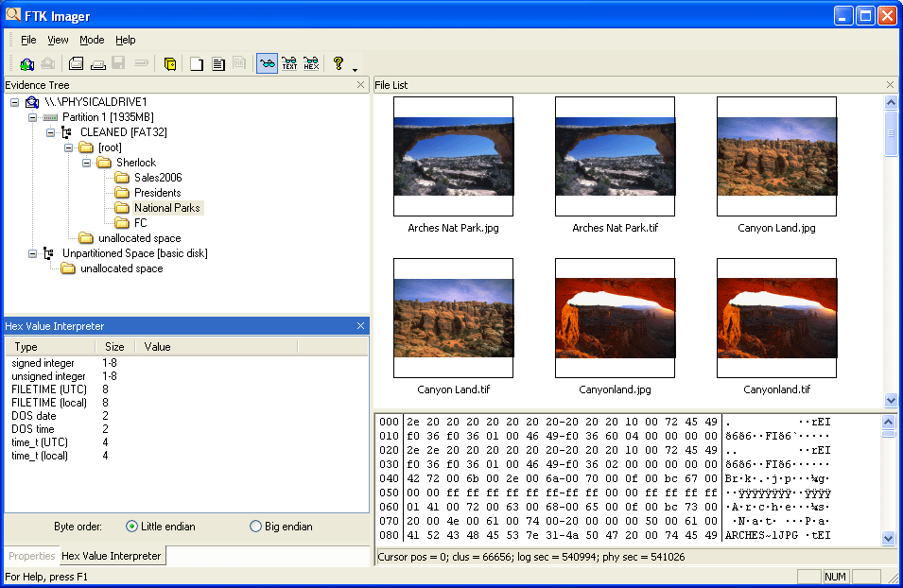Click the yellow question mark help icon
Viewport: 903px width, 588px height.
[x=338, y=63]
